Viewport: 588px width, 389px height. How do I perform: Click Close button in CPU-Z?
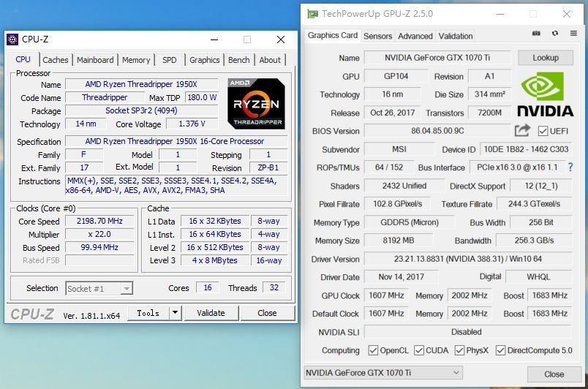coord(267,313)
